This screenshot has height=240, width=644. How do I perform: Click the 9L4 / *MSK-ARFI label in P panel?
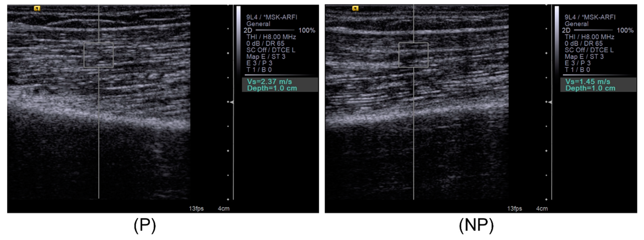[271, 17]
